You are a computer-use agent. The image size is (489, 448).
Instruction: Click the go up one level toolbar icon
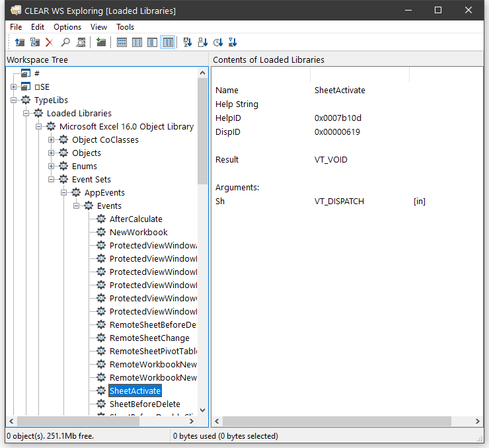(19, 42)
